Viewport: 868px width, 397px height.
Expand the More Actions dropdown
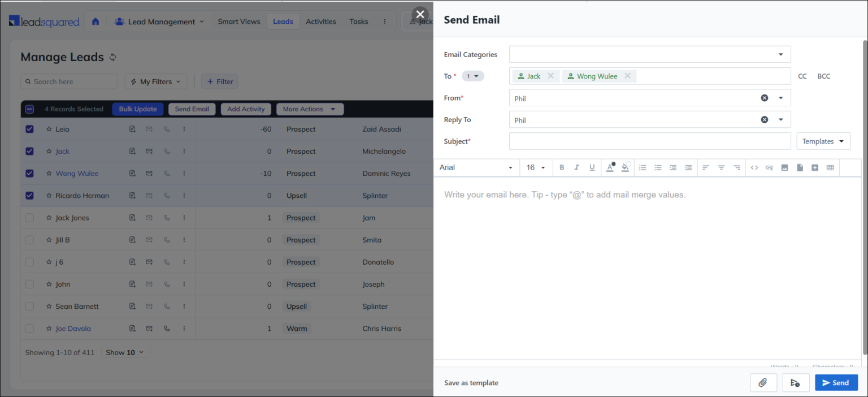click(x=310, y=109)
